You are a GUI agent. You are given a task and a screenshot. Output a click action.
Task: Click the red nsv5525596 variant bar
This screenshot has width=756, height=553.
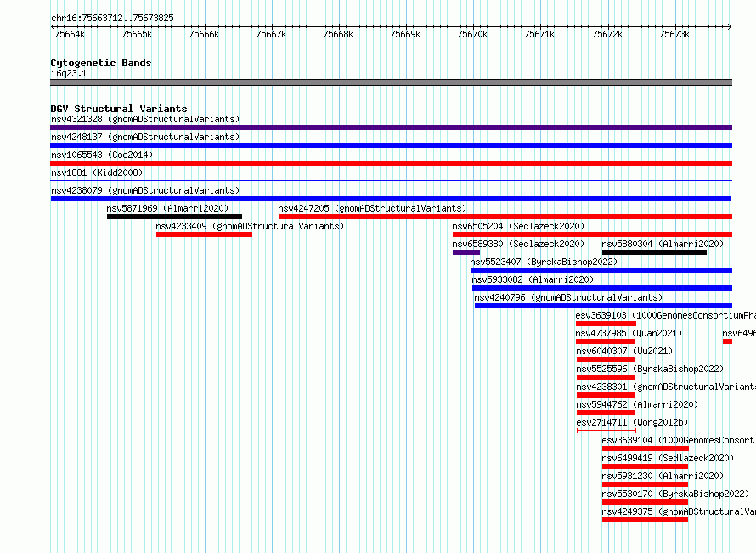click(606, 377)
